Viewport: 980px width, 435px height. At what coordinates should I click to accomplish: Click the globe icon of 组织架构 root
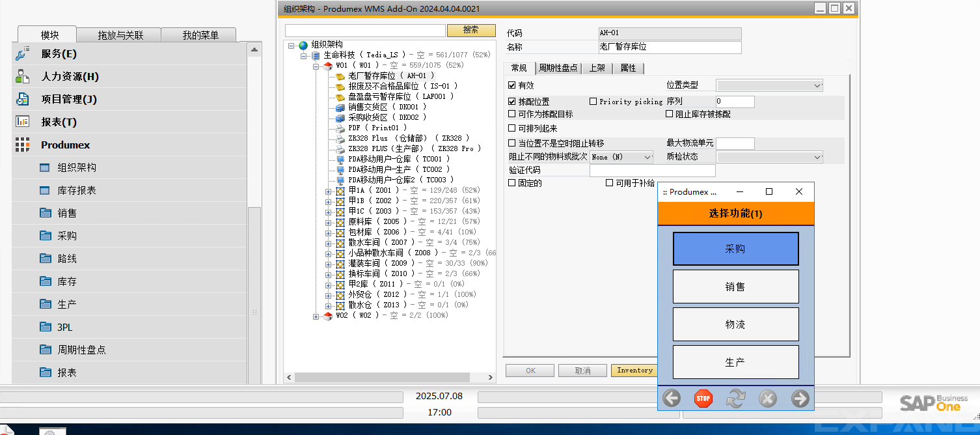303,45
